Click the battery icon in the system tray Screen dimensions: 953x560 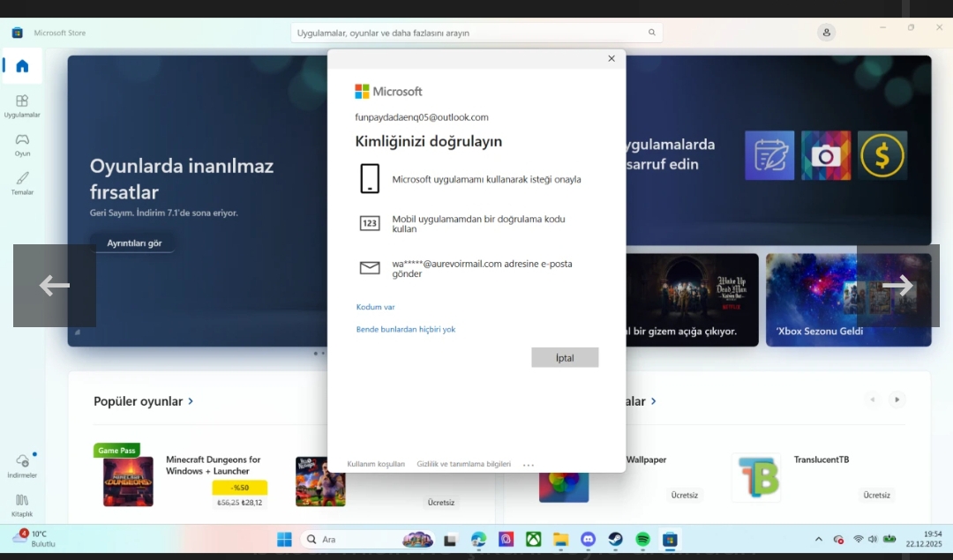(x=889, y=540)
